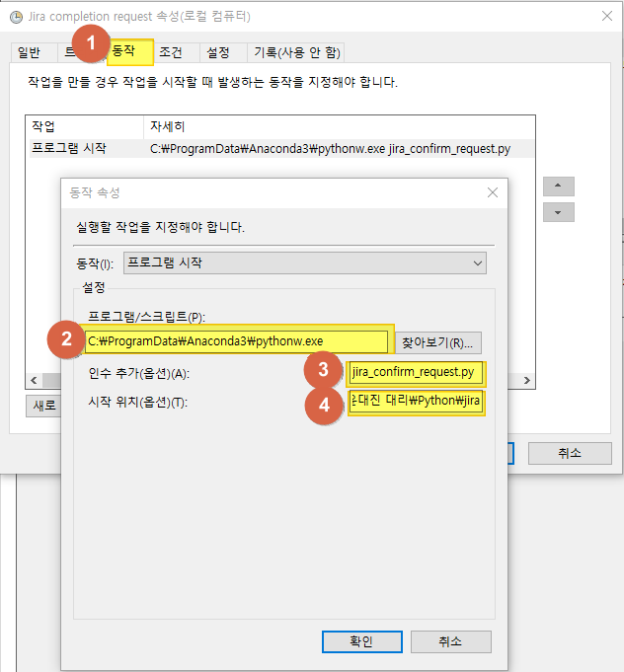Click 취소 in the task properties window
The height and width of the screenshot is (672, 624).
pyautogui.click(x=570, y=453)
